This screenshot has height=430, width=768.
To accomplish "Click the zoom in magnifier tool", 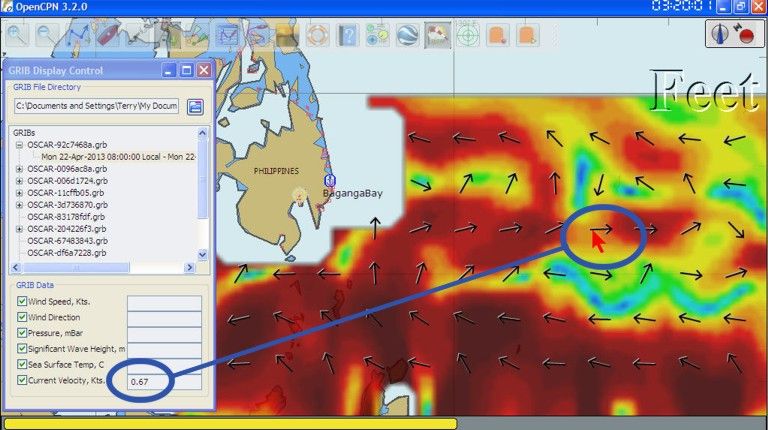I will tap(17, 35).
